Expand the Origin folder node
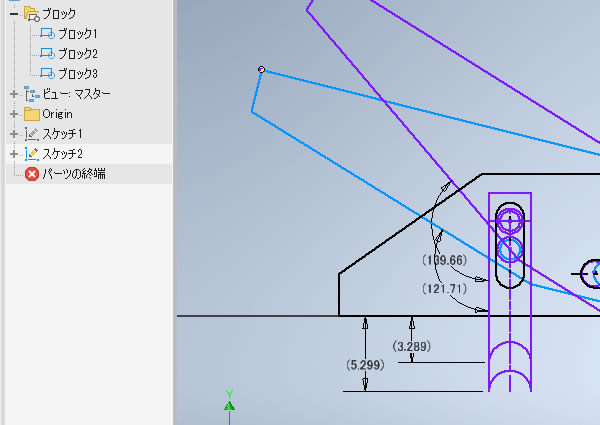600x425 pixels. [x=14, y=114]
